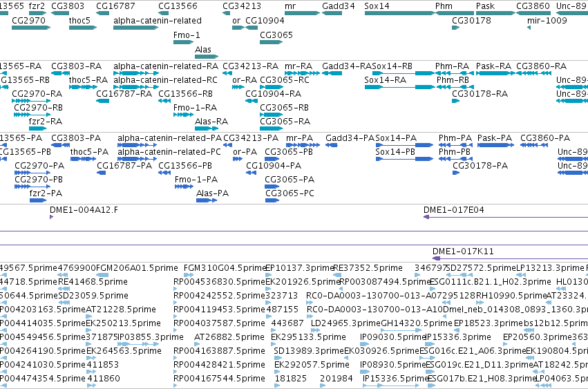Open EST AT26882.5prime

(229, 337)
